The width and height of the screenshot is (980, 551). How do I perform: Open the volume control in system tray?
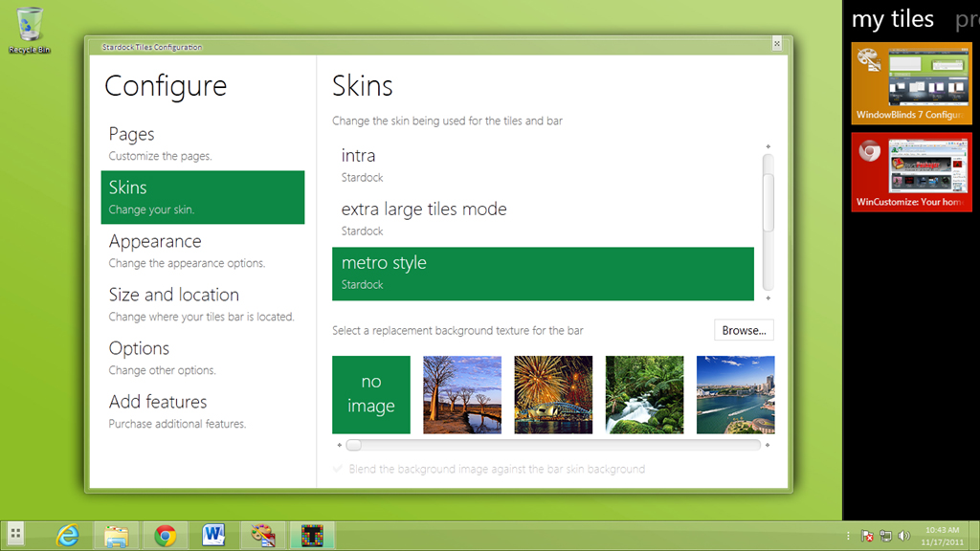[903, 536]
